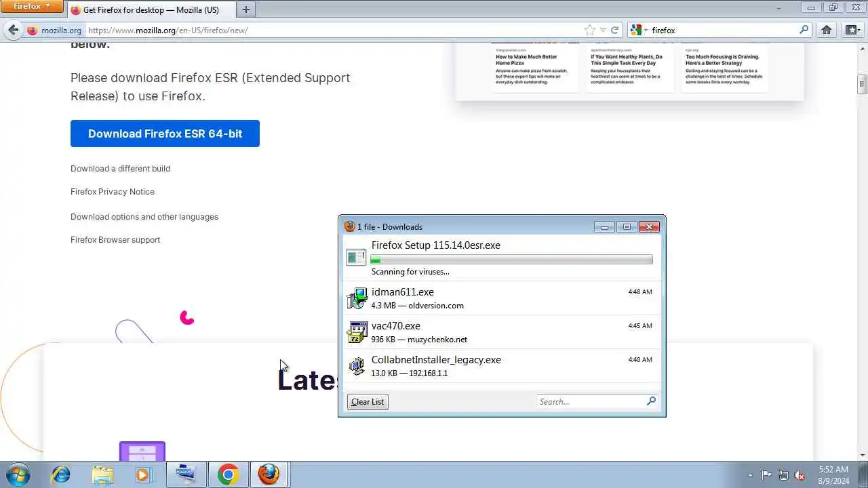Click the Too Much Focusing Is Draining card
868x488 pixels.
point(724,68)
